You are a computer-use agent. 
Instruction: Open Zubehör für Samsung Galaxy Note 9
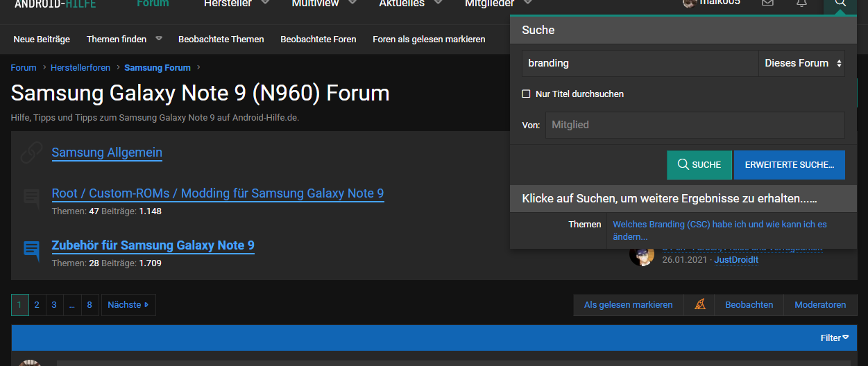153,245
